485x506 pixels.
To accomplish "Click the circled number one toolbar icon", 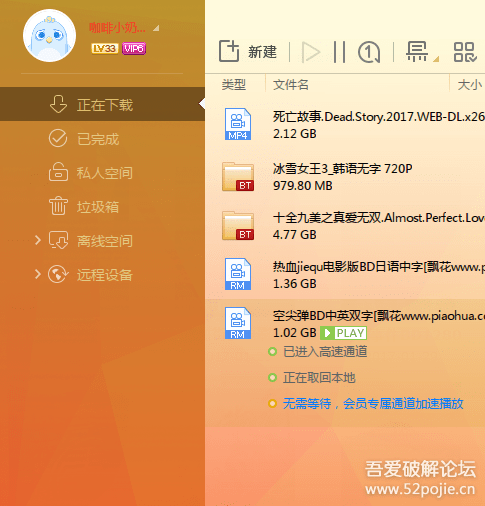I will [369, 52].
